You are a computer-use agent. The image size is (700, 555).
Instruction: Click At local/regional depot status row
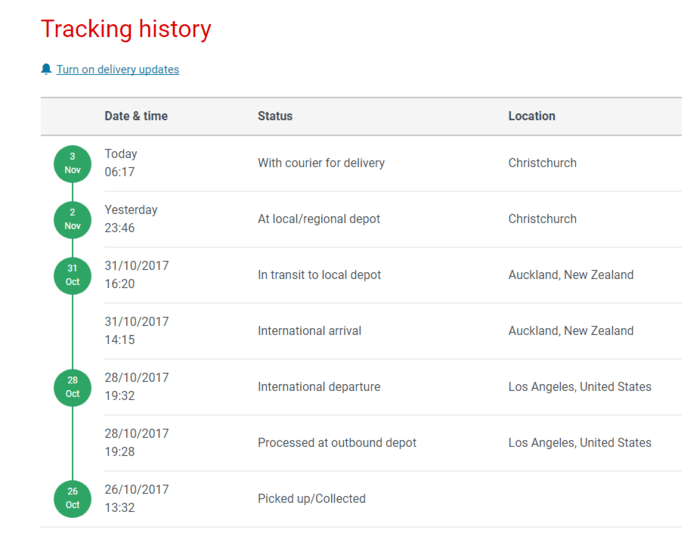(319, 219)
